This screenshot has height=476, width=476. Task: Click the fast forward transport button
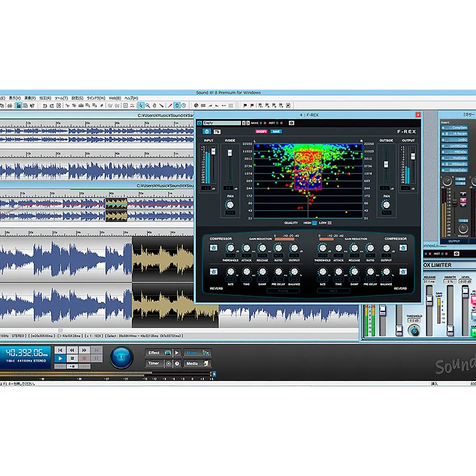pyautogui.click(x=84, y=350)
